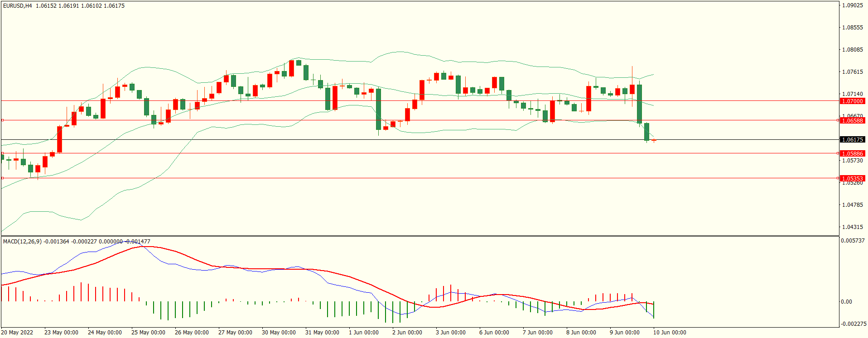Click the 25 May 00:00 time label
This screenshot has width=868, height=338.
(148, 333)
